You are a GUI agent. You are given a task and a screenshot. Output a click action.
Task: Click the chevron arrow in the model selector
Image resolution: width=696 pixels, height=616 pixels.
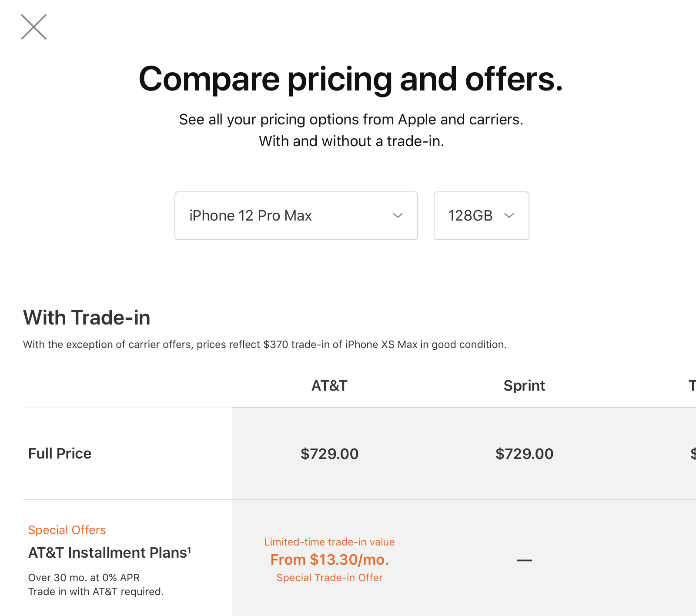[x=398, y=216]
